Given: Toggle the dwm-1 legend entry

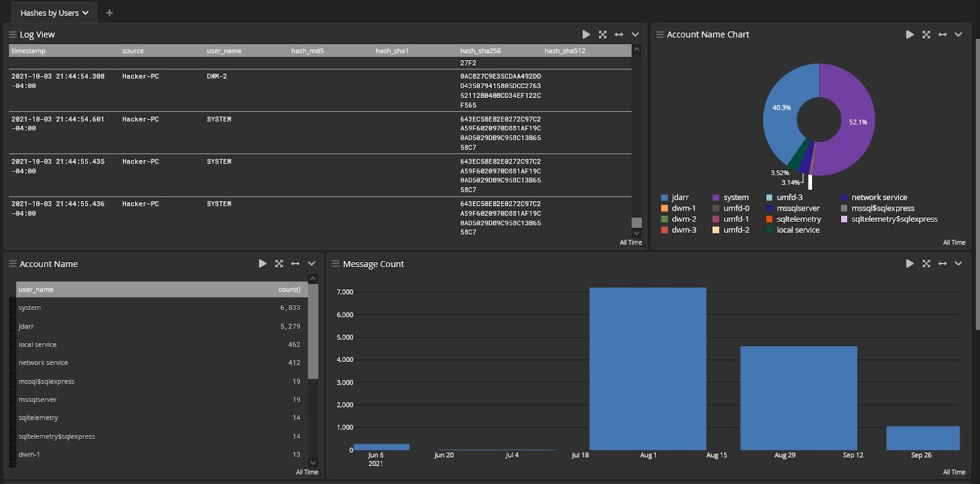Looking at the screenshot, I should 679,208.
